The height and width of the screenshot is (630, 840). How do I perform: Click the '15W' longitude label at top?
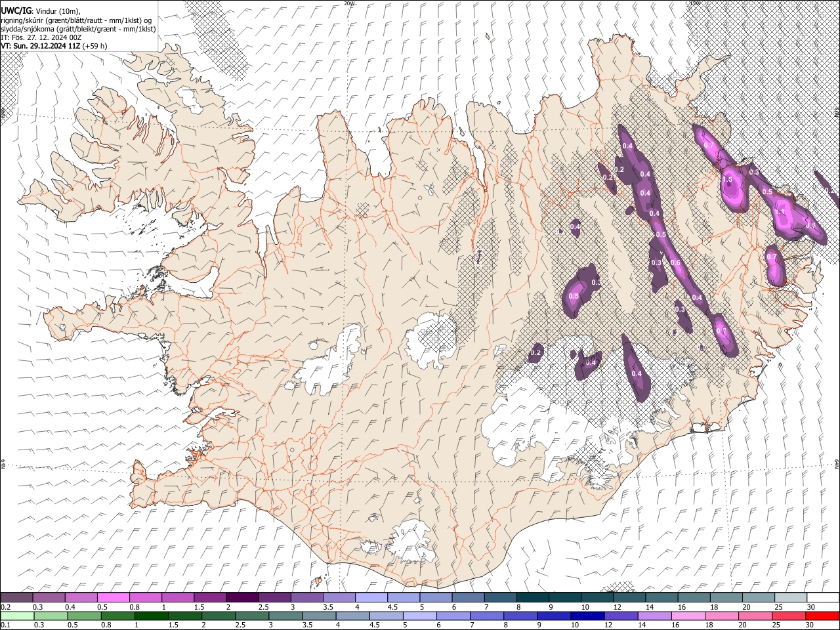tap(695, 3)
